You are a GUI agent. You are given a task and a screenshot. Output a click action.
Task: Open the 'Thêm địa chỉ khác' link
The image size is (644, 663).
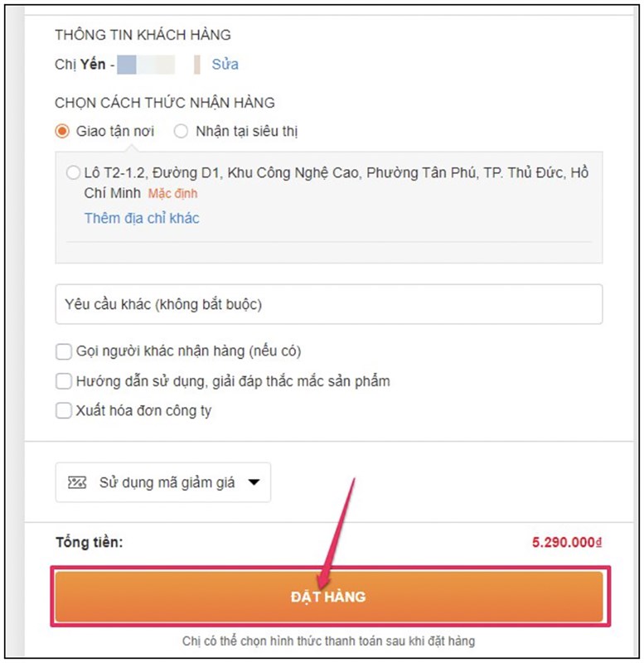142,218
